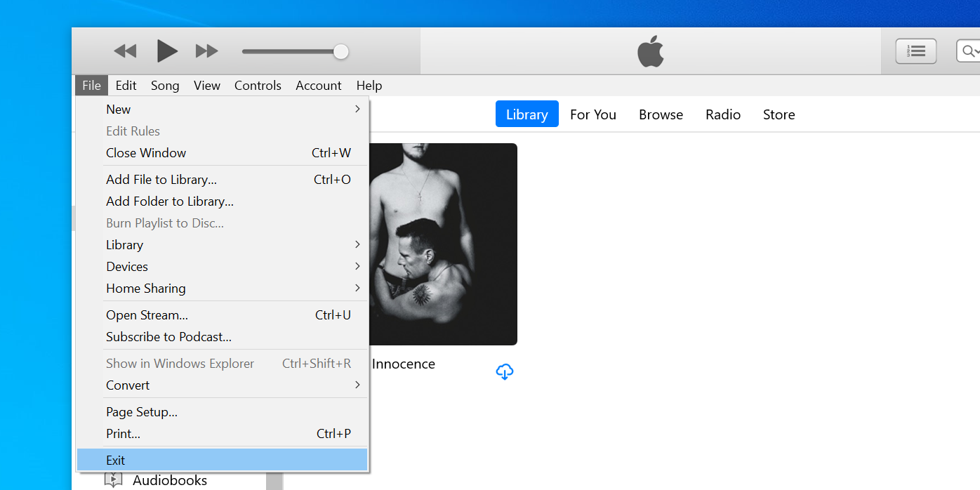
Task: Open the Radio tab
Action: click(x=723, y=114)
